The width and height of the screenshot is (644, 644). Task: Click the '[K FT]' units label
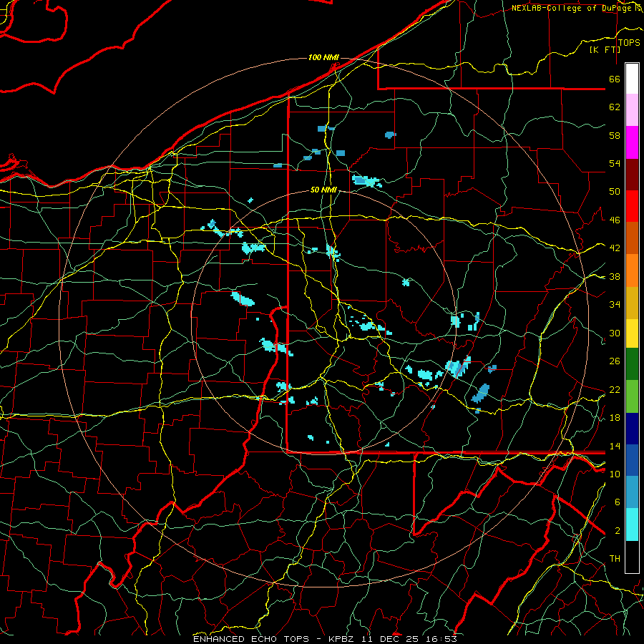pos(605,49)
